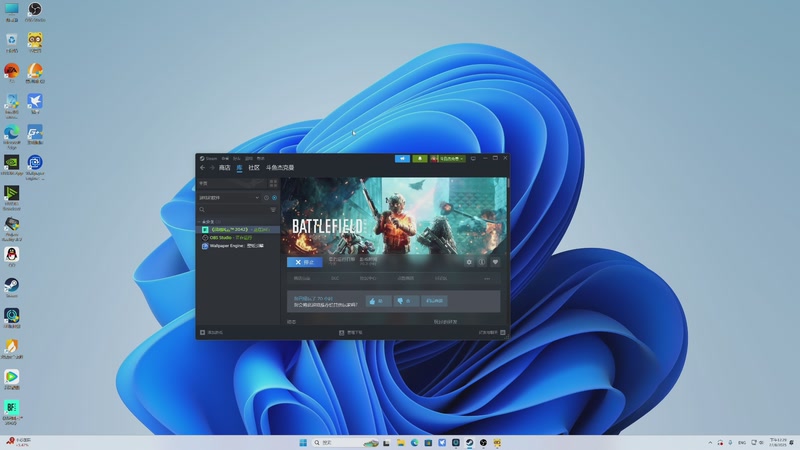Open the Battlefield 2042 desktop shortcut
The width and height of the screenshot is (800, 450).
(x=11, y=412)
